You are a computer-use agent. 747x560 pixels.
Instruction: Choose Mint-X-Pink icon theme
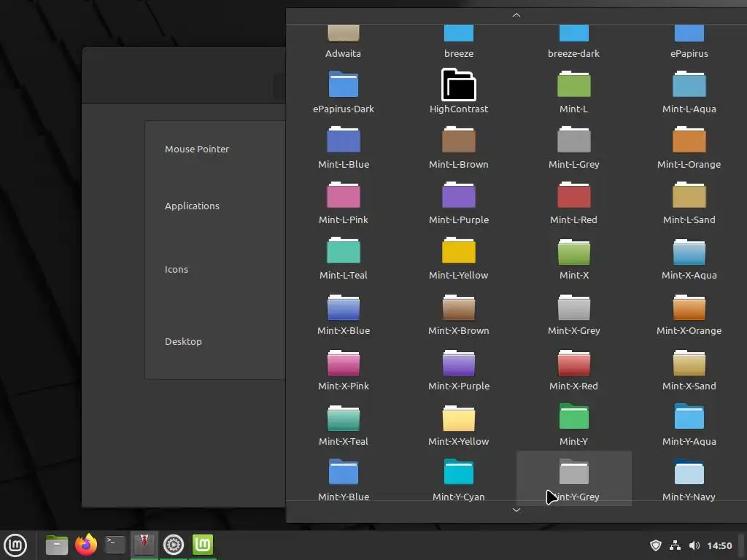(x=343, y=368)
